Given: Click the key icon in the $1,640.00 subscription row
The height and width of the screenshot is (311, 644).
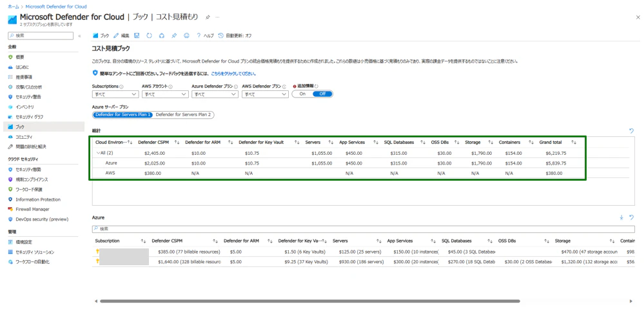Looking at the screenshot, I should 97,261.
